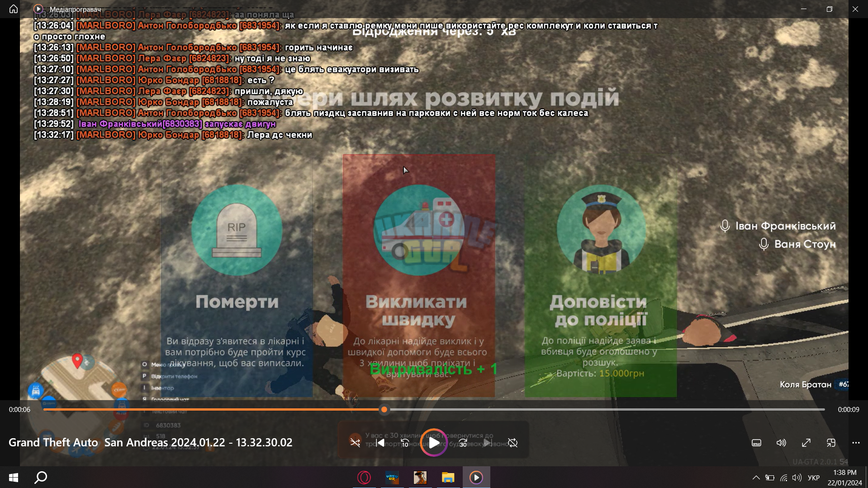Image resolution: width=868 pixels, height=488 pixels.
Task: Open the volume control
Action: click(781, 443)
